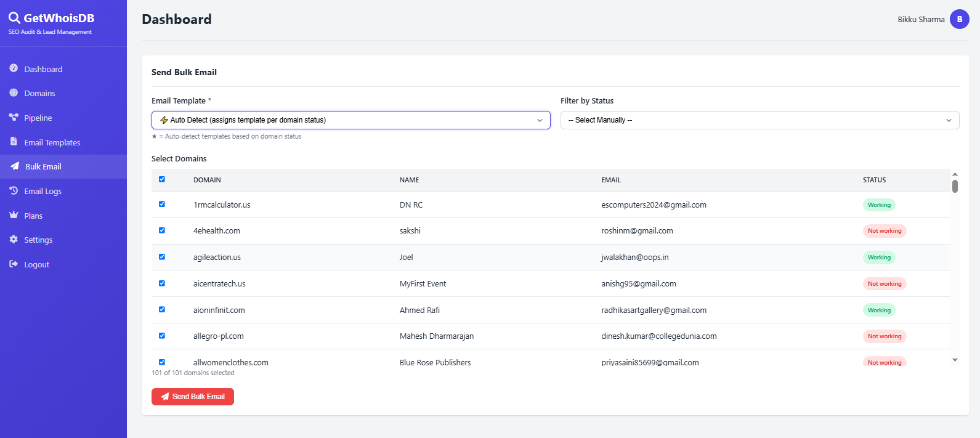Click the Not working badge for 4ehealth.com
This screenshot has height=438, width=980.
pos(885,231)
